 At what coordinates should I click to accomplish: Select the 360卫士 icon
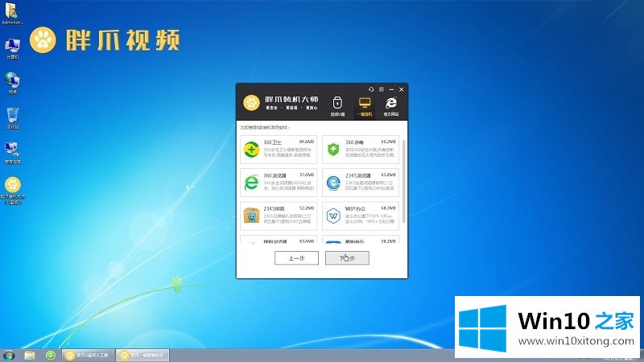[x=251, y=150]
